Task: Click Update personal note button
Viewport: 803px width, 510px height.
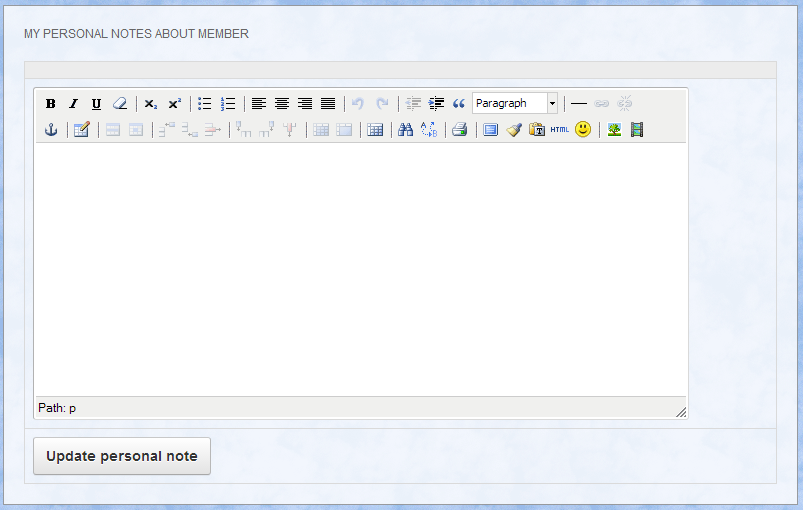Action: pyautogui.click(x=122, y=456)
